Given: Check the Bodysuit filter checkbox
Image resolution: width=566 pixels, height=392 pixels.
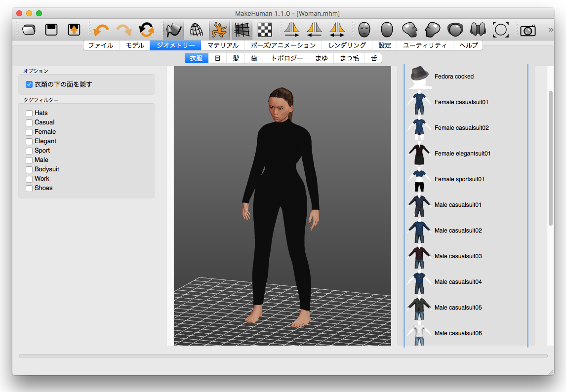Looking at the screenshot, I should [29, 169].
